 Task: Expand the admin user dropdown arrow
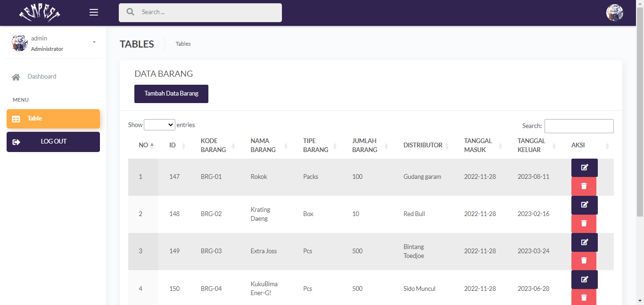94,42
